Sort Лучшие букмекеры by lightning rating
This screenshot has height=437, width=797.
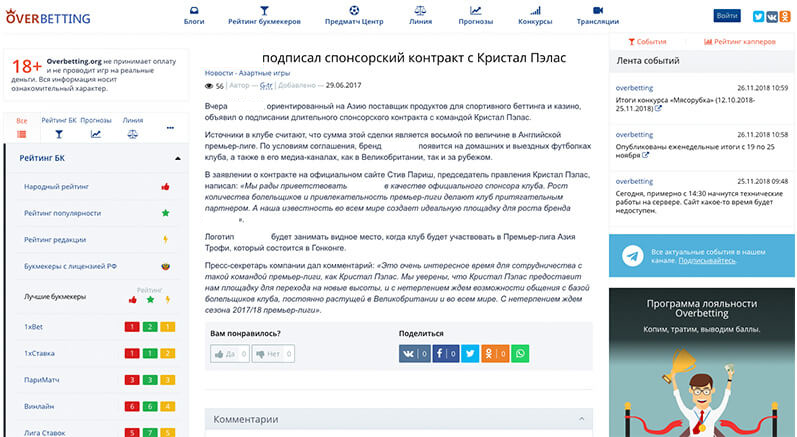[x=167, y=300]
